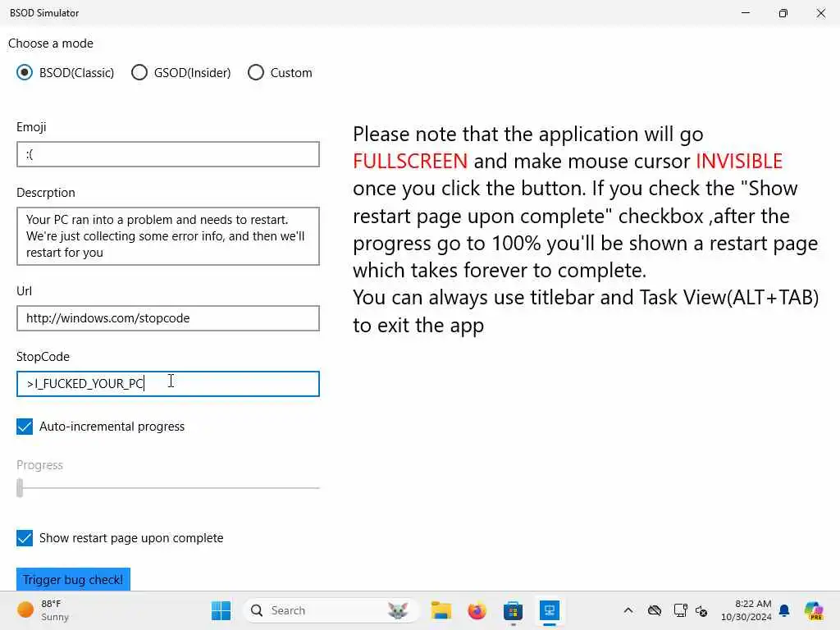Click the Emoji input field
Image resolution: width=840 pixels, height=630 pixels.
coord(168,154)
